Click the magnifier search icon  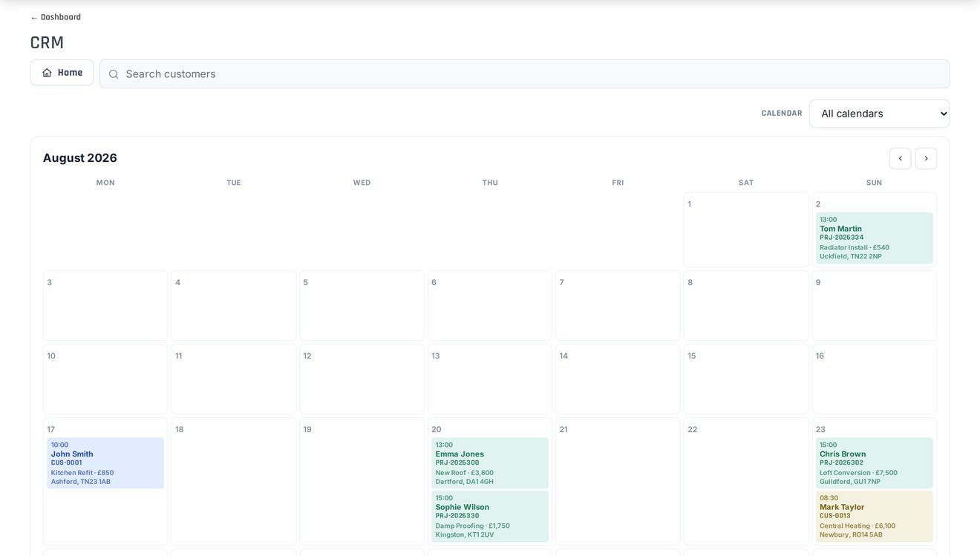[114, 74]
